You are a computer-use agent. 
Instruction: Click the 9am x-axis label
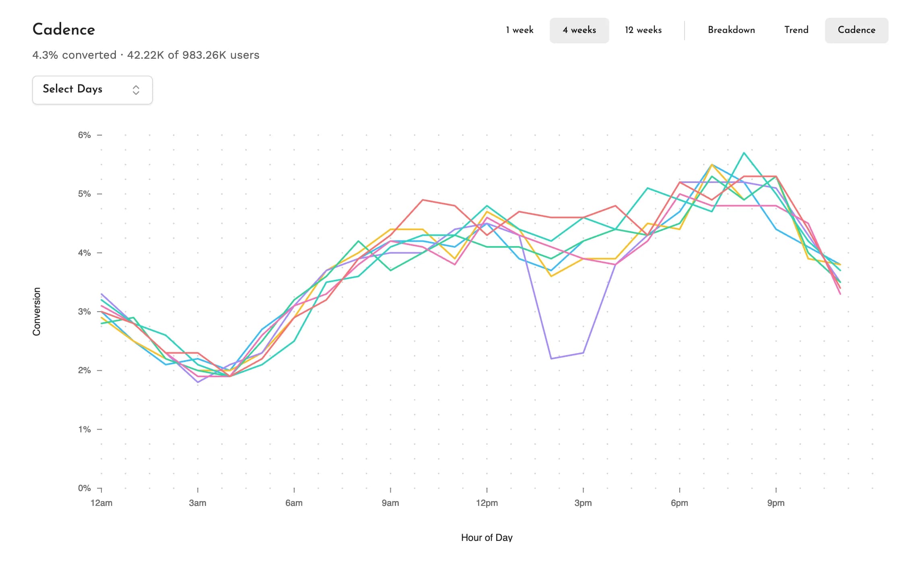[x=390, y=503]
